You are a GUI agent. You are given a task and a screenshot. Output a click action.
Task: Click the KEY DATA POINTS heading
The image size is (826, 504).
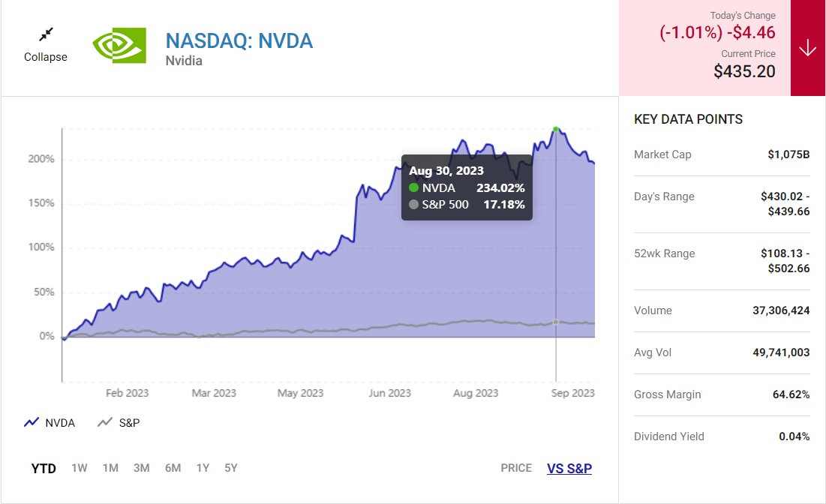pos(688,119)
